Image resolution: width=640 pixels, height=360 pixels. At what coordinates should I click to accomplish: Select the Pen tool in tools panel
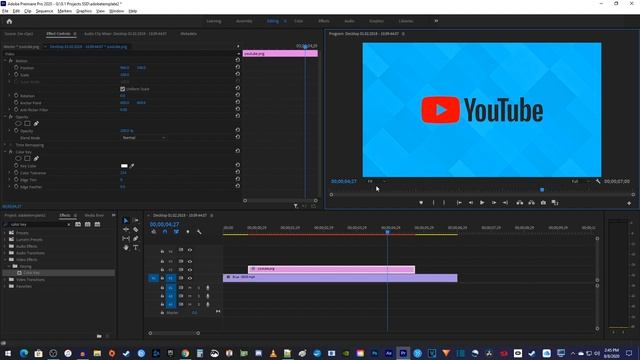tap(136, 239)
